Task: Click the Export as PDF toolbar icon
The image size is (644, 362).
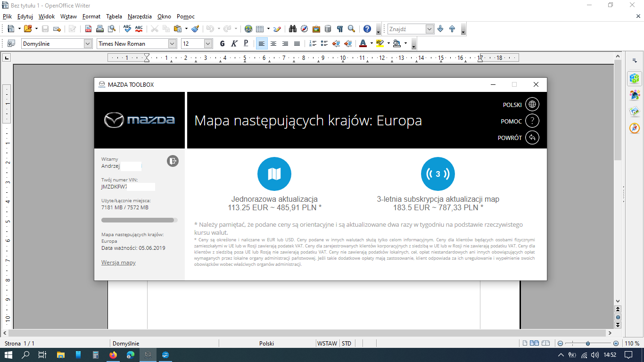Action: click(x=88, y=29)
